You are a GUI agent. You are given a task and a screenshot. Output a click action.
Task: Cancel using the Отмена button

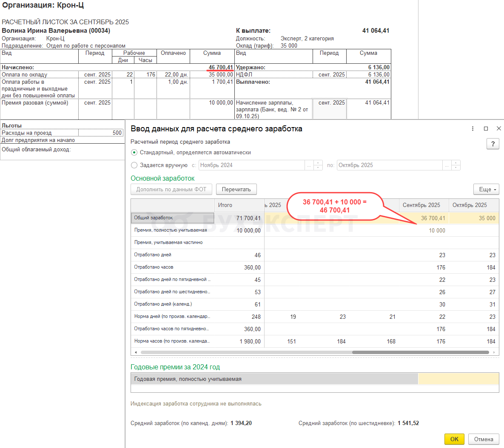pos(484,439)
